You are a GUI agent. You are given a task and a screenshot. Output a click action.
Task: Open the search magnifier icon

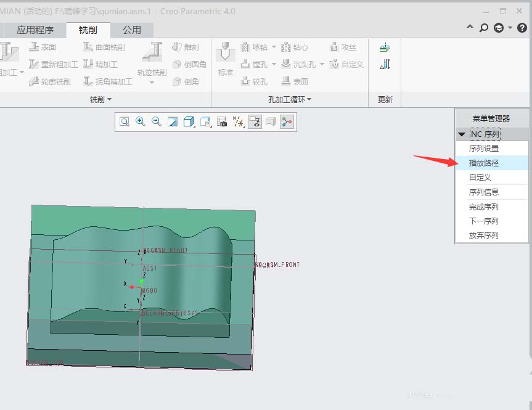(x=484, y=28)
